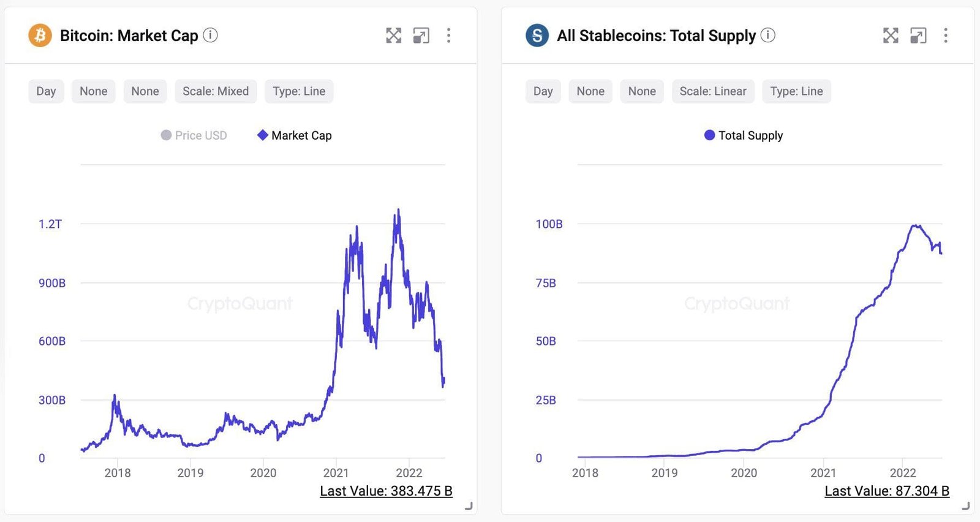980x522 pixels.
Task: Click the info icon next to Bitcoin: Market Cap
Action: pyautogui.click(x=210, y=36)
